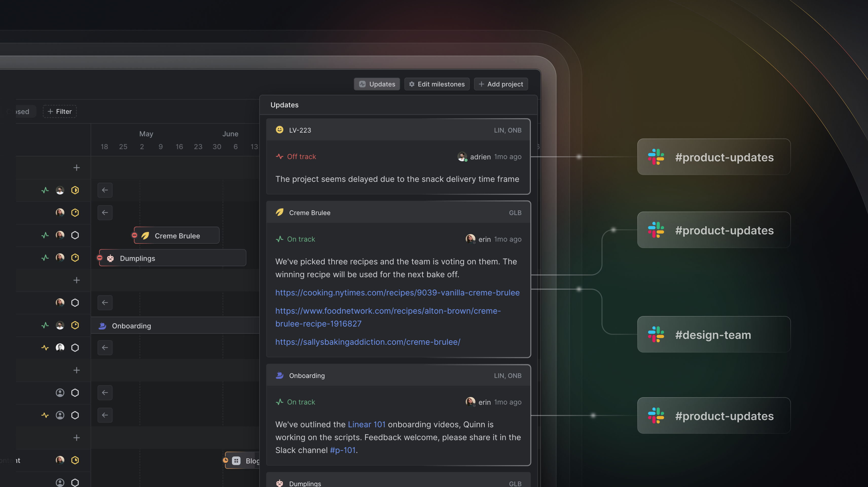The width and height of the screenshot is (868, 487).
Task: Open Edit milestones menu
Action: [437, 83]
